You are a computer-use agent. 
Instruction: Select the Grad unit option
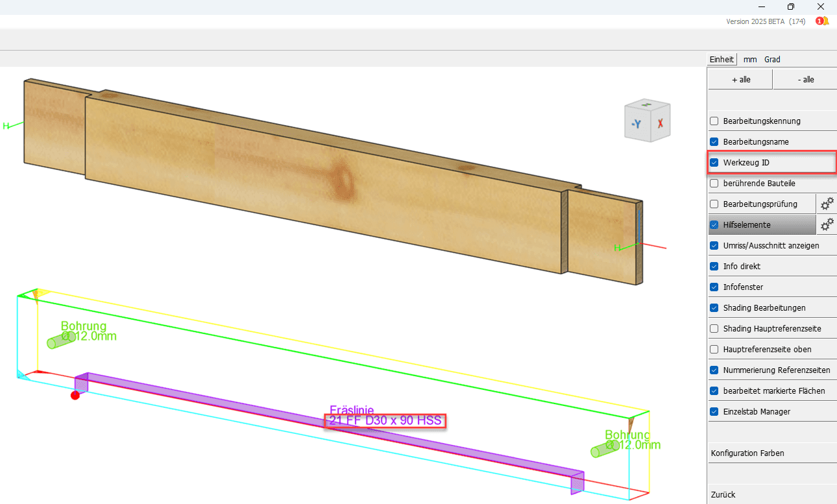coord(772,59)
